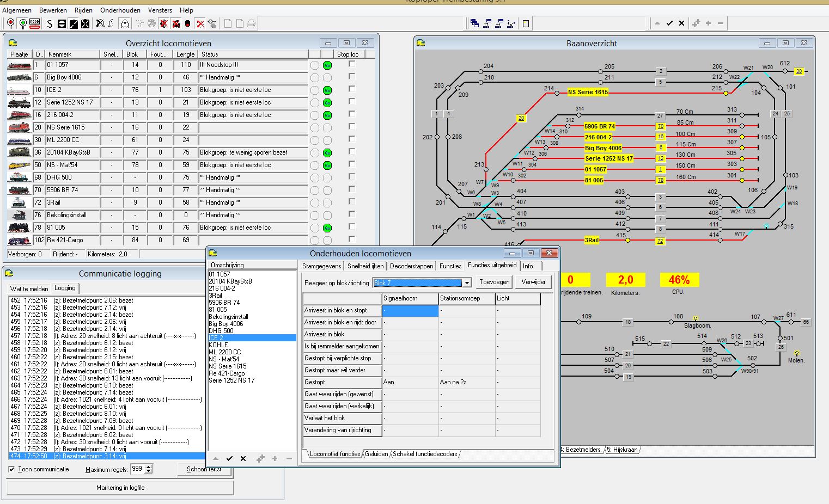
Task: Click the cascade windows toolbar icon
Action: [474, 23]
